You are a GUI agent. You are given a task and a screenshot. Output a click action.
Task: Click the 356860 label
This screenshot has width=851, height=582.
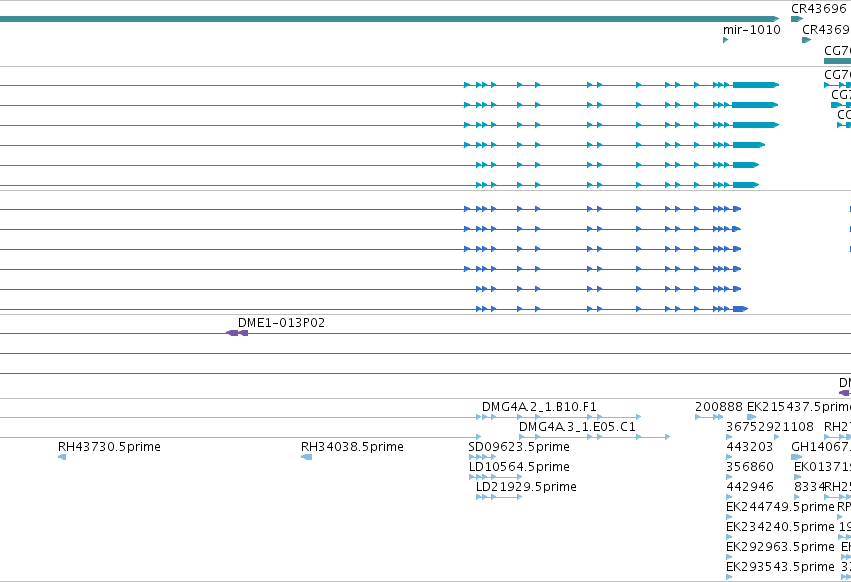[750, 467]
